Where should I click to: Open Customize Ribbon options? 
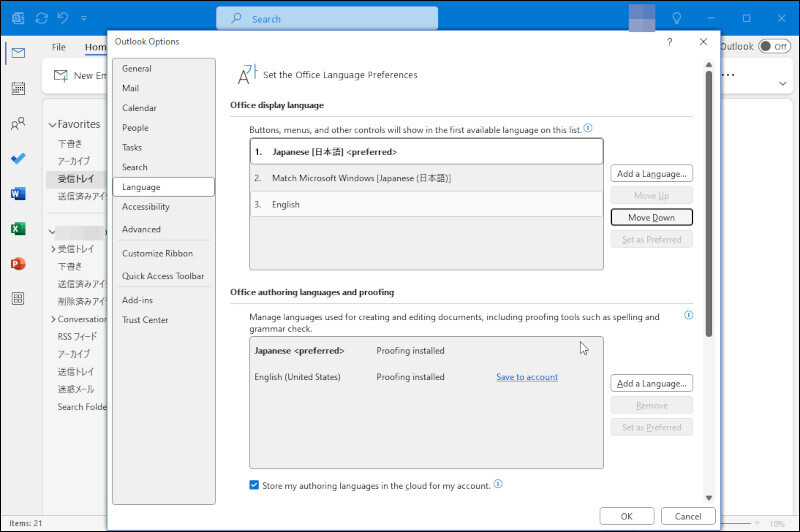click(163, 254)
